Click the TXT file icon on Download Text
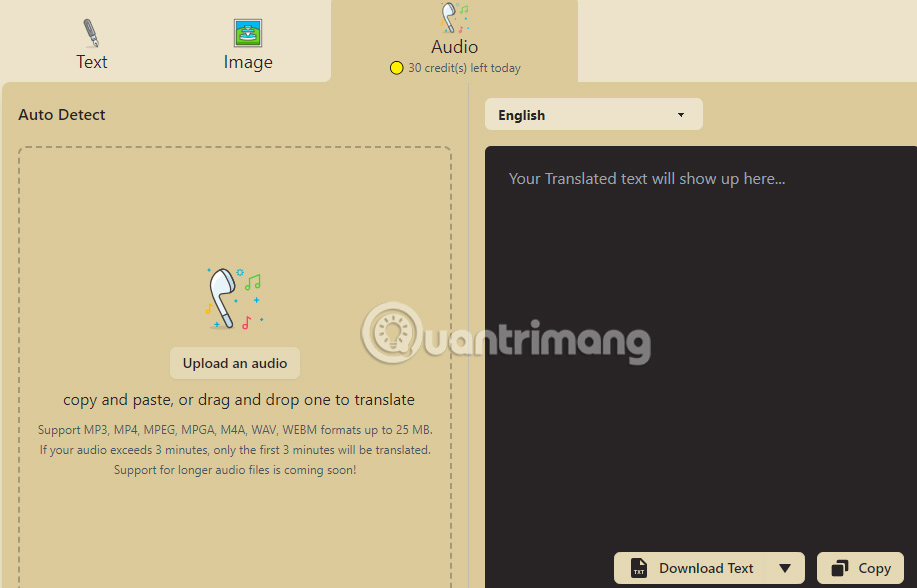This screenshot has height=588, width=917. coord(639,568)
